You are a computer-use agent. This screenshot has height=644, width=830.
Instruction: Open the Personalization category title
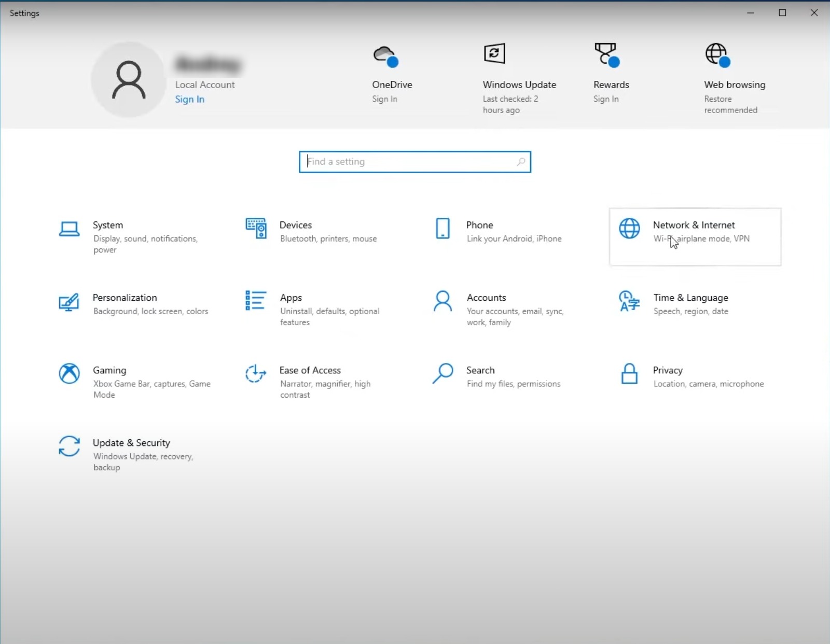click(125, 298)
